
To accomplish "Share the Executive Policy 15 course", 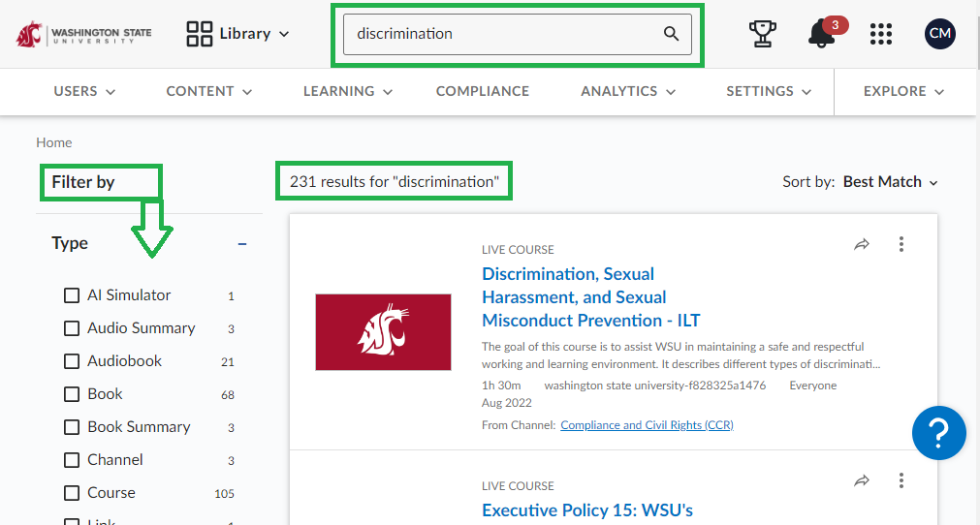I will (862, 480).
